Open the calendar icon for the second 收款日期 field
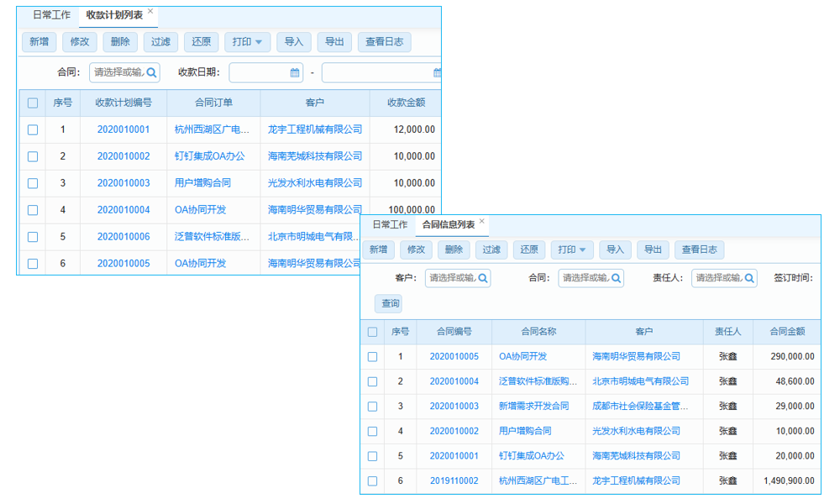 coord(437,72)
